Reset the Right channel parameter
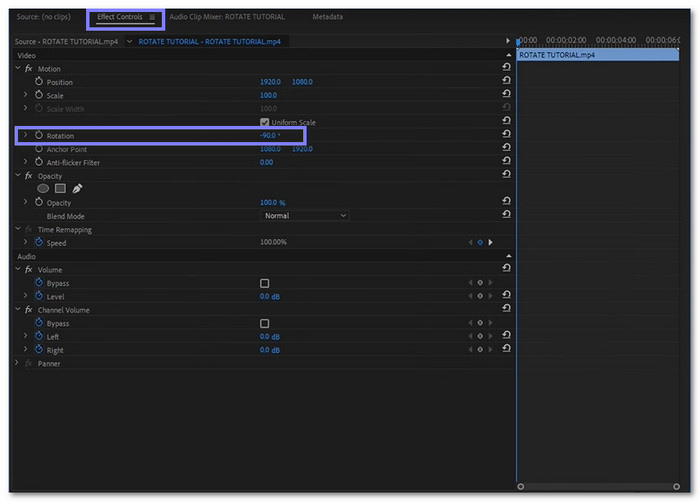700x502 pixels. tap(506, 348)
